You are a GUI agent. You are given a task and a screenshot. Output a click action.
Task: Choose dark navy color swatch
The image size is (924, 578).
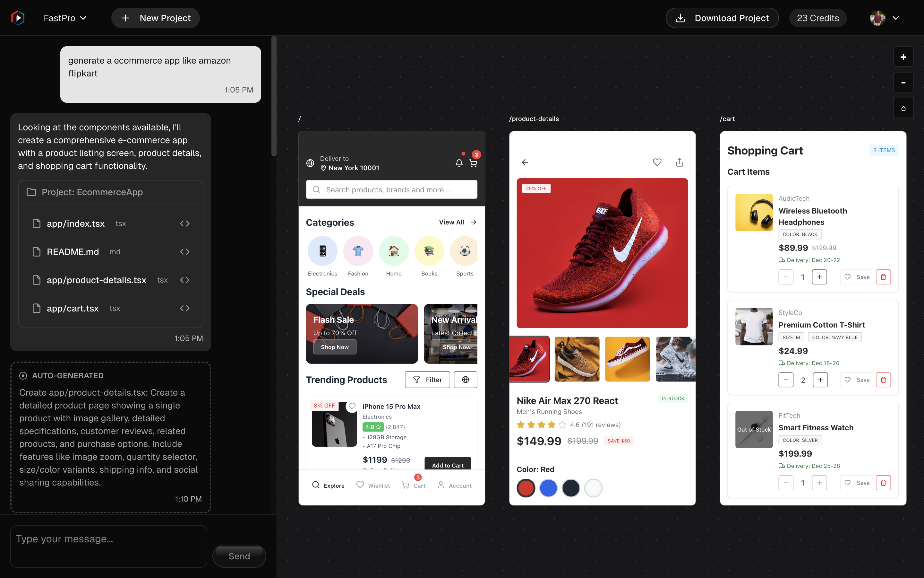pyautogui.click(x=571, y=488)
